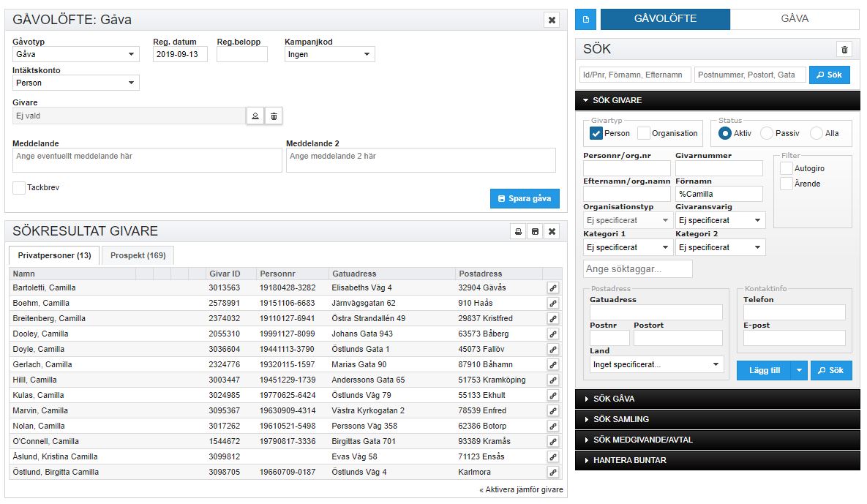Close the GÅVOLÖFTE: Gåva panel
The image size is (867, 504).
coord(552,20)
